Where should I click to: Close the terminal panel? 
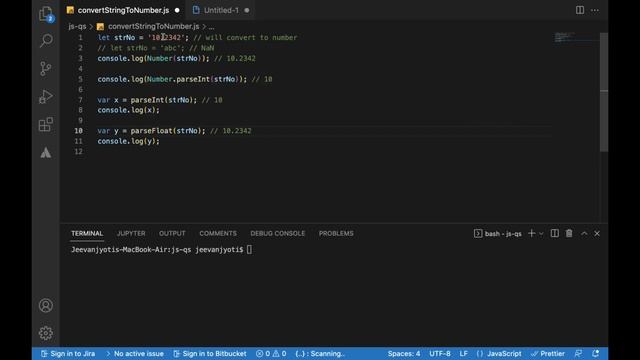597,233
